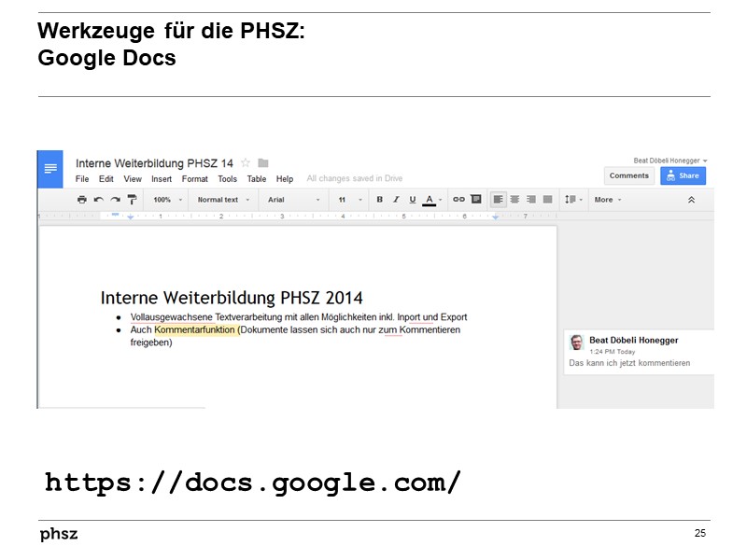Toggle bold formatting

378,199
